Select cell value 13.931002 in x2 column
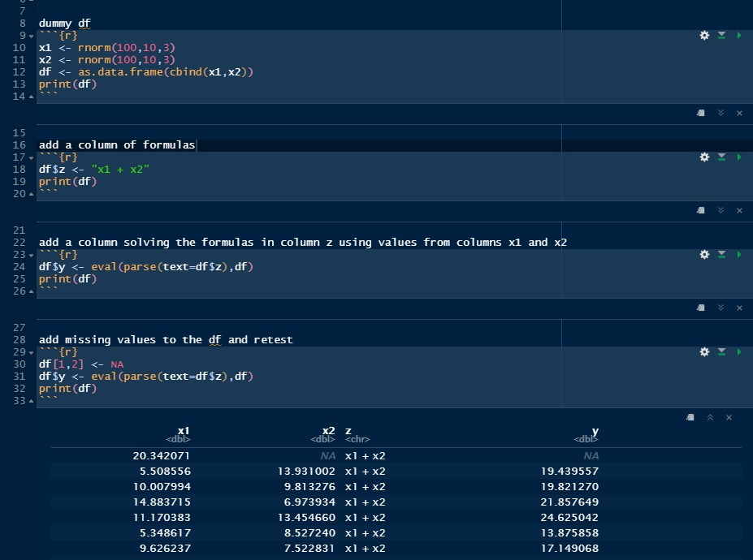 click(306, 472)
